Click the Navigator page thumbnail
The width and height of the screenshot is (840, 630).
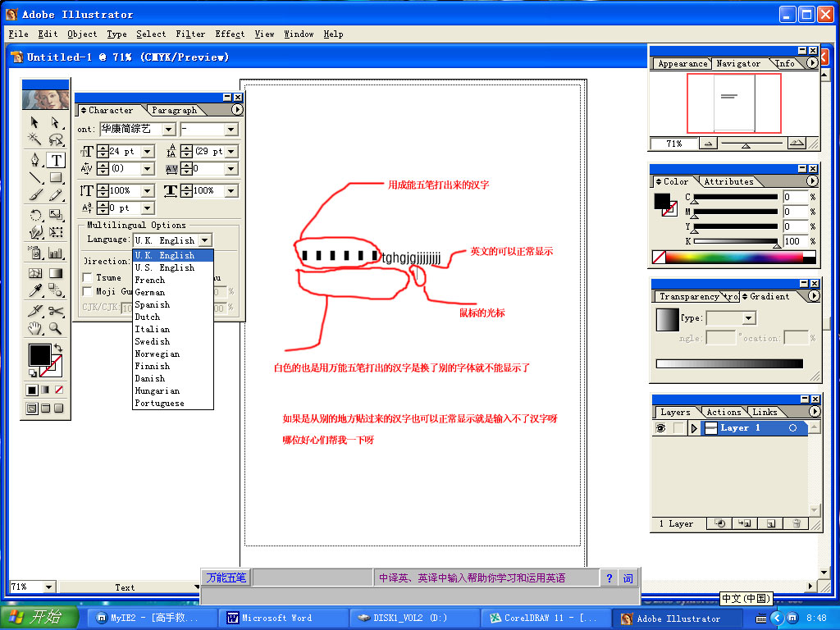pyautogui.click(x=734, y=103)
